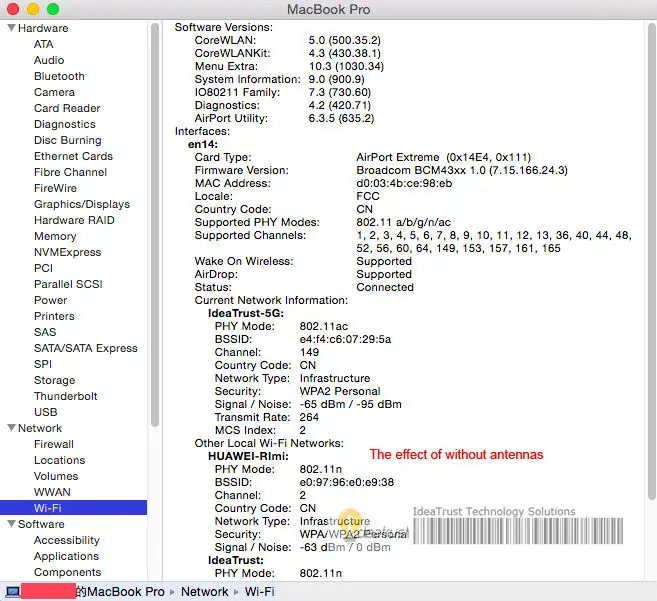Click the sidebar vertical scrollbar
Image resolution: width=657 pixels, height=601 pixels.
155,225
